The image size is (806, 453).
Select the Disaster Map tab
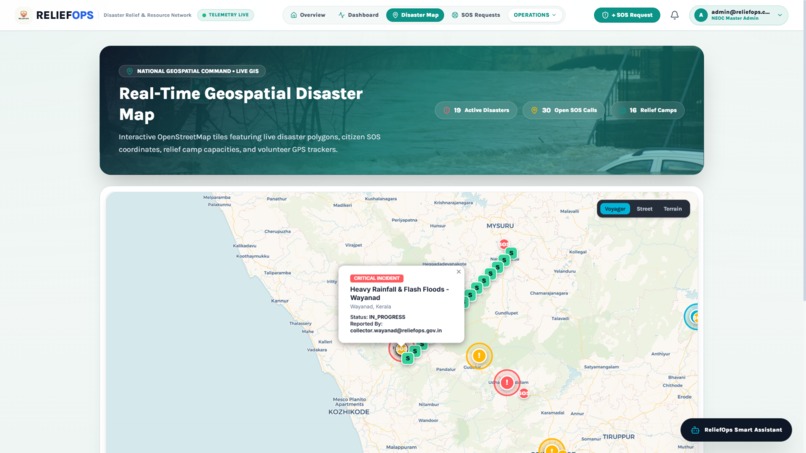click(415, 15)
